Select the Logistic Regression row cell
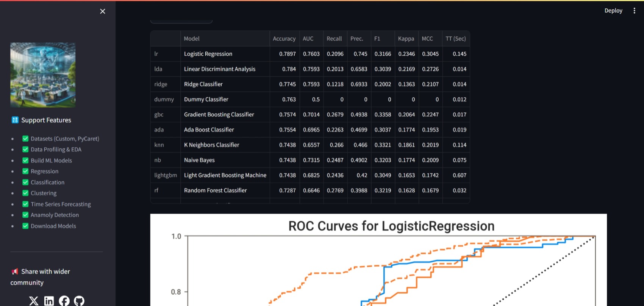The image size is (644, 306). (208, 54)
